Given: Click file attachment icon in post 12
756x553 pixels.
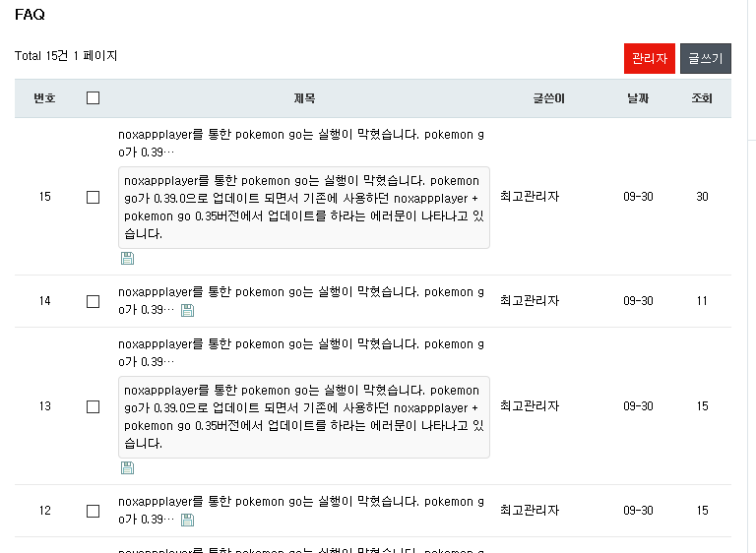Looking at the screenshot, I should [x=188, y=520].
